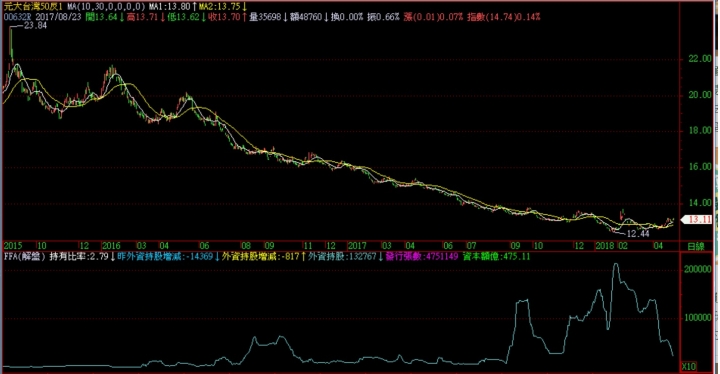Screen dimensions: 720x374
Task: Click the 元大台灣50反1 stock title
Action: point(34,7)
